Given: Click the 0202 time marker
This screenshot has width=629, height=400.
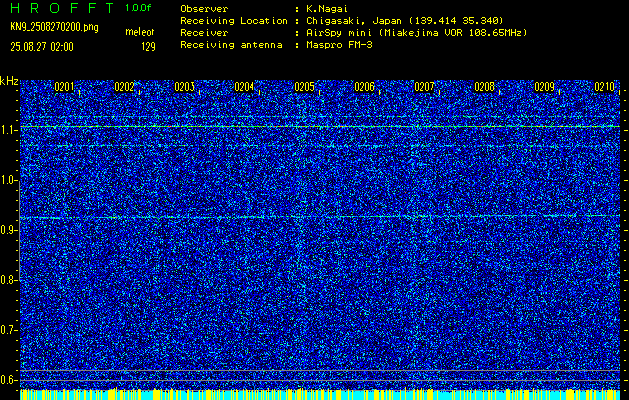Looking at the screenshot, I should [x=124, y=87].
